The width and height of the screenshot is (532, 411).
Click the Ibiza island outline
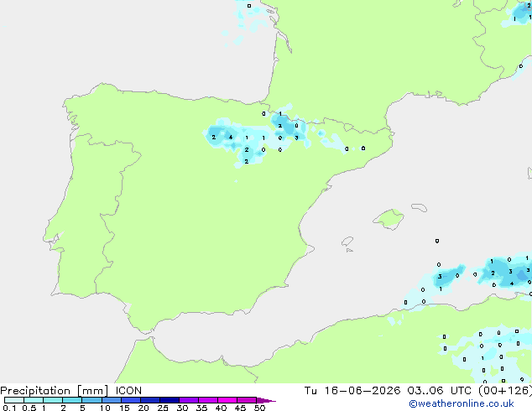[347, 242]
